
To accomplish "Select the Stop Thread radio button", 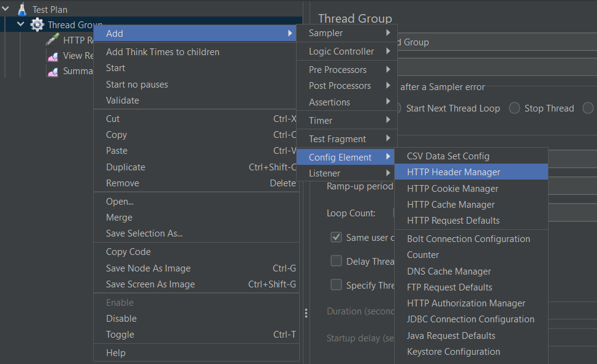I will pos(514,108).
